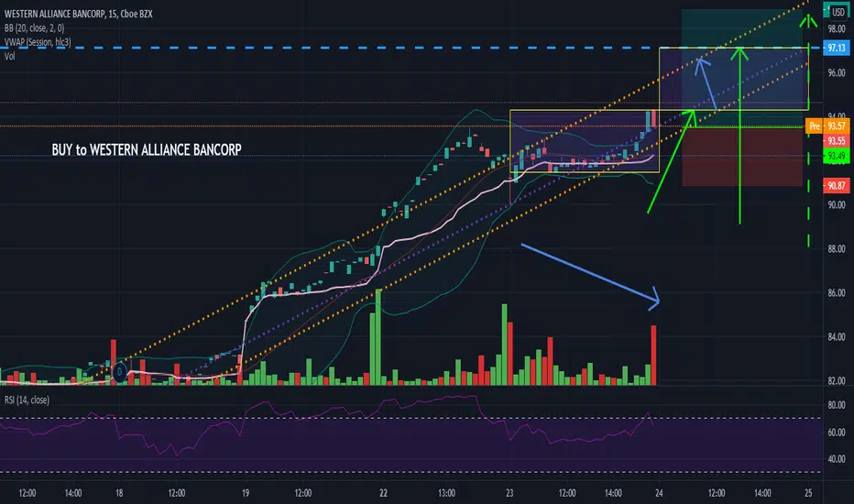Click the date 23 on the time axis
The height and width of the screenshot is (504, 854).
click(509, 493)
